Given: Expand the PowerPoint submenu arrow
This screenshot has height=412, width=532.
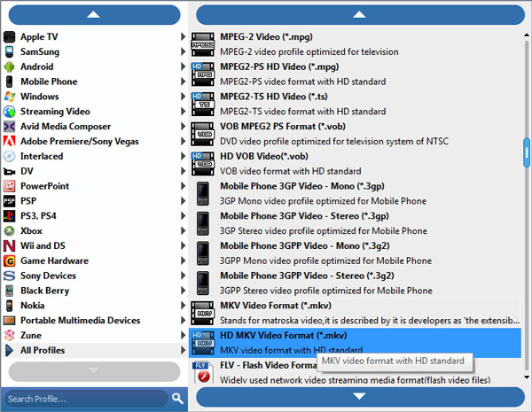Looking at the screenshot, I should coord(183,186).
